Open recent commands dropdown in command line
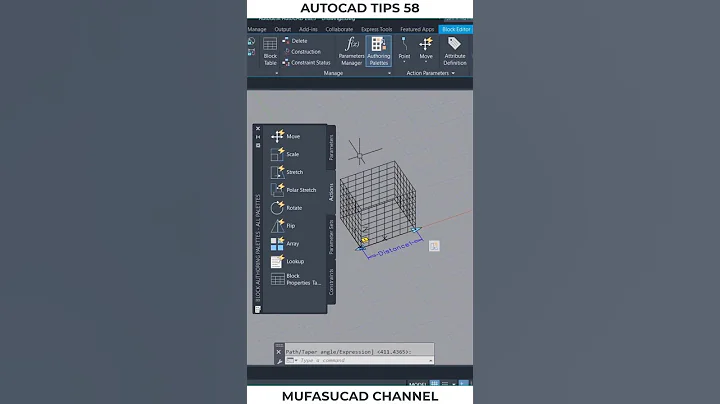 click(x=291, y=360)
